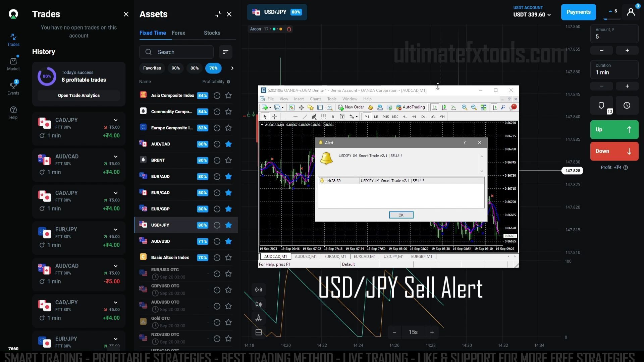Click the signals broadcast icon on chart
644x362 pixels.
click(259, 290)
